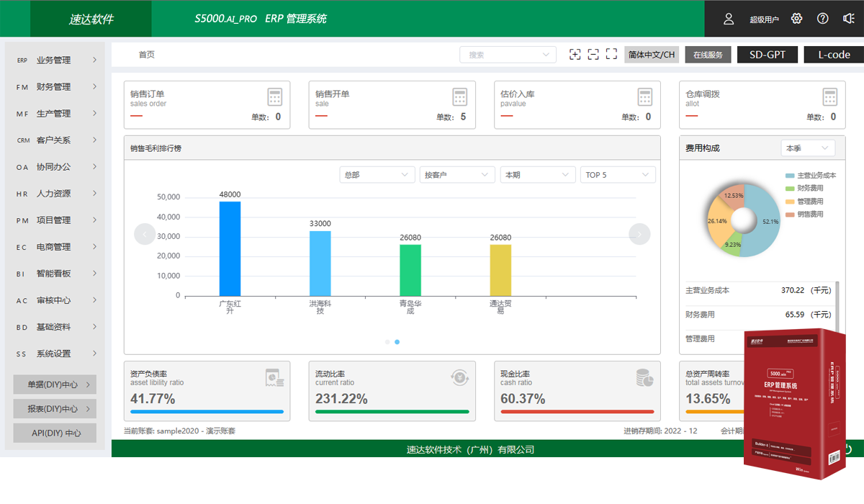Select the first carousel page dot
This screenshot has height=504, width=864.
387,342
